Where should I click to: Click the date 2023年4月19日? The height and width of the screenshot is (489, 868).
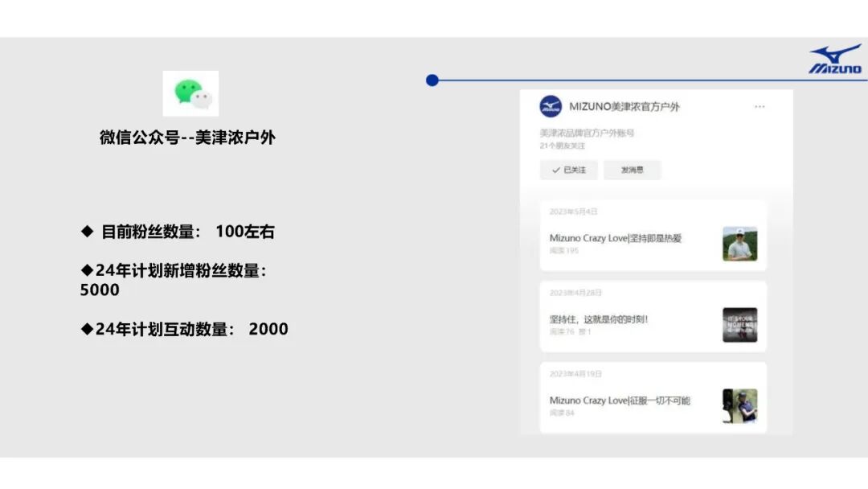575,374
